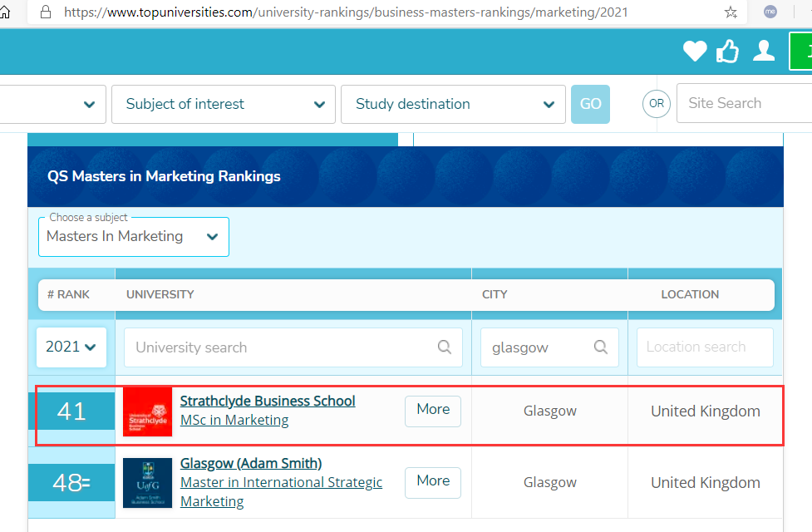Click the search icon in University search
812x532 pixels.
445,347
